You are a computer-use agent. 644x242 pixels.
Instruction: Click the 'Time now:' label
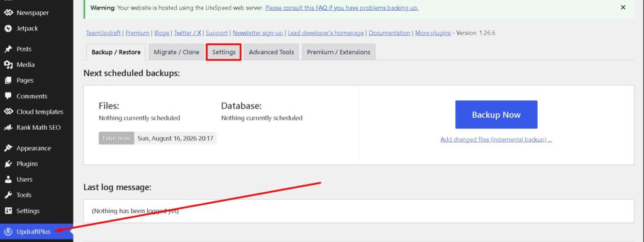pos(116,138)
